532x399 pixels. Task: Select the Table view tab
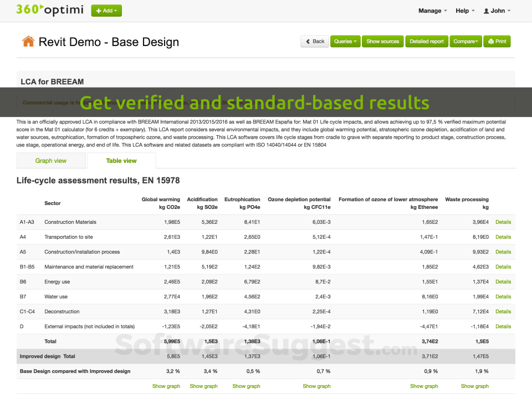click(121, 160)
